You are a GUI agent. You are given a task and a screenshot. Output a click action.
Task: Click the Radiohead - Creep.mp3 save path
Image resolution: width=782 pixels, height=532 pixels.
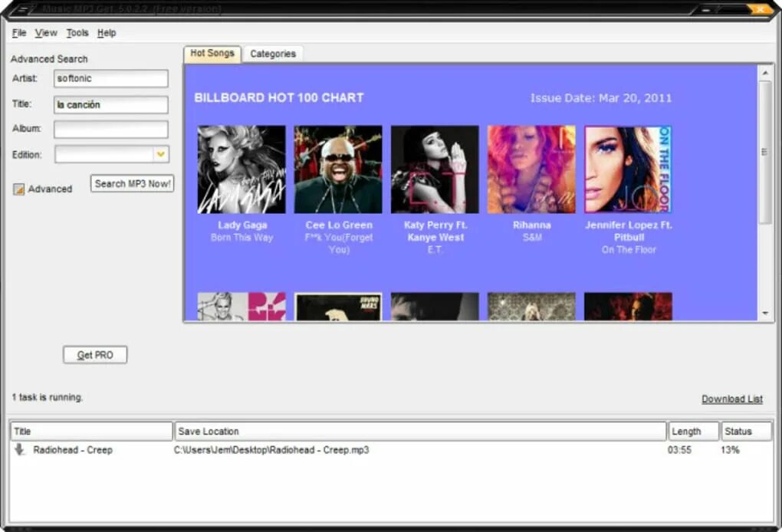[x=271, y=450]
